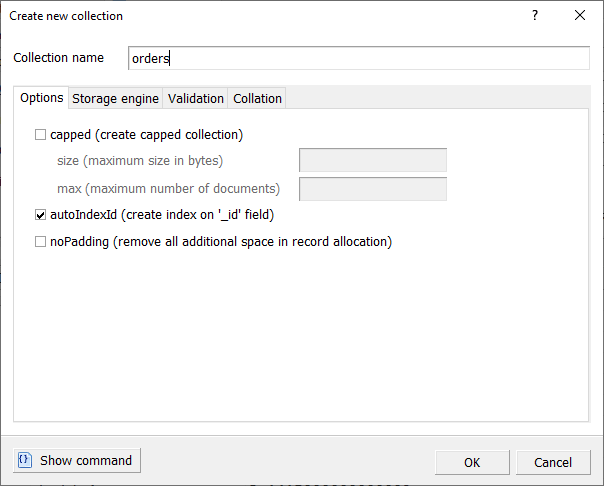Focus the Collection name text field
The height and width of the screenshot is (486, 604).
360,58
